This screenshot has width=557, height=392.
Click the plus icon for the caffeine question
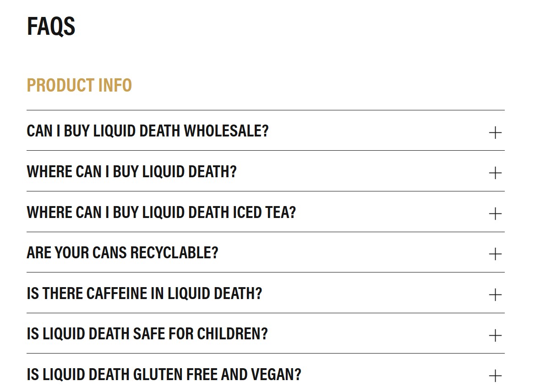point(495,294)
